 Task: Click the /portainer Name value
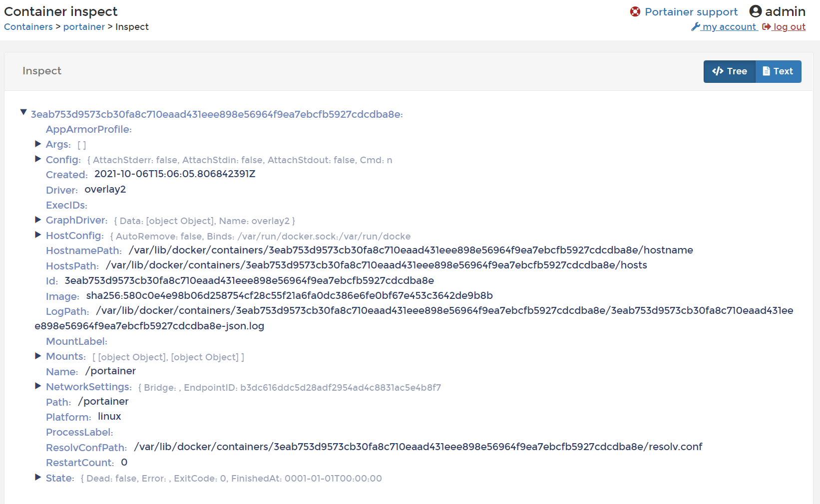[111, 371]
